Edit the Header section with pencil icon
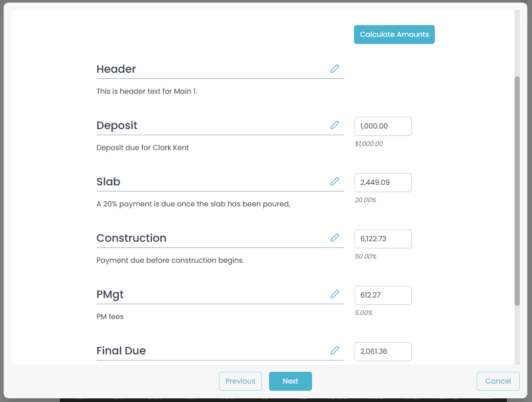 pos(335,69)
